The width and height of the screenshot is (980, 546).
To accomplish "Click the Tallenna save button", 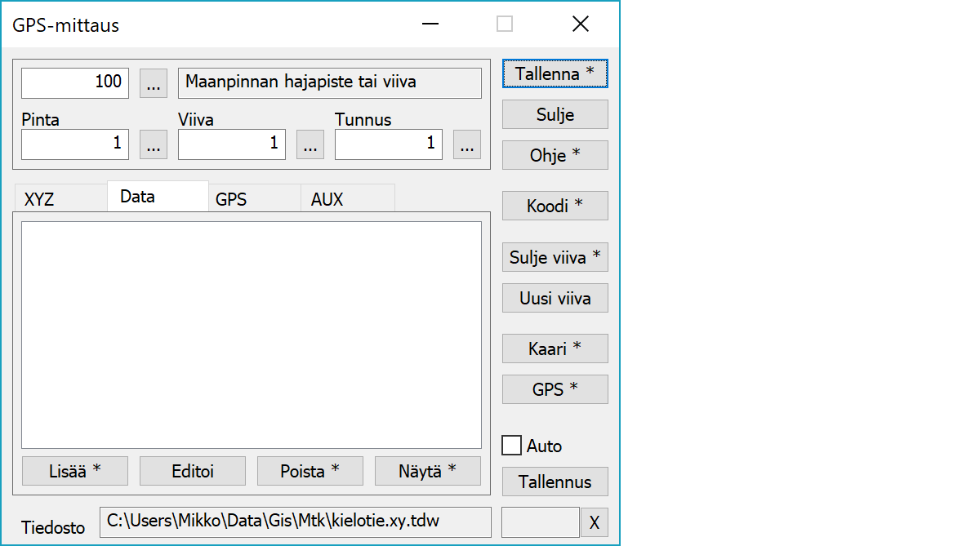I will click(x=555, y=73).
